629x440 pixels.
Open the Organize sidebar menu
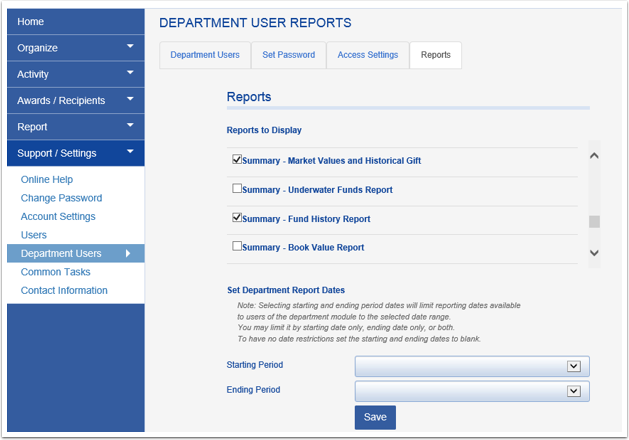[76, 48]
